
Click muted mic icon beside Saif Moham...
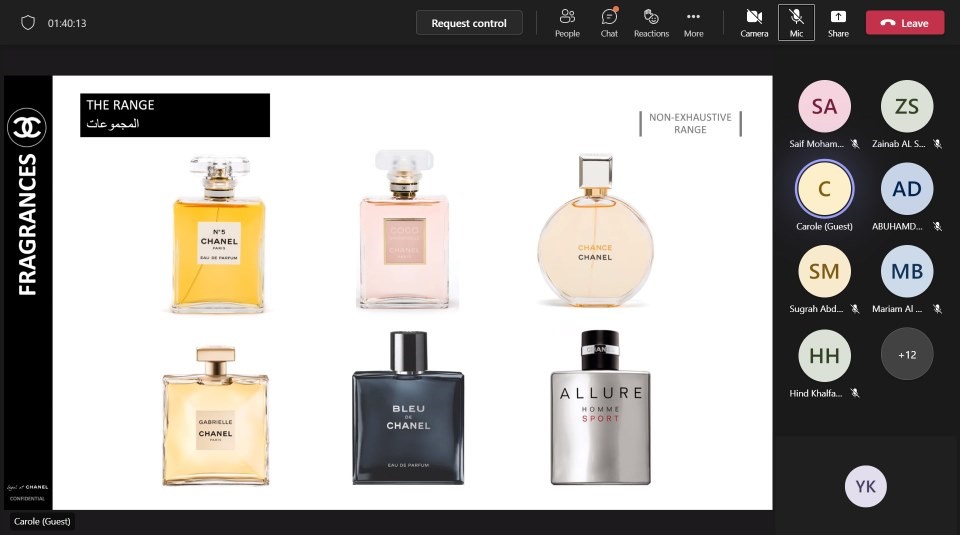pyautogui.click(x=855, y=144)
